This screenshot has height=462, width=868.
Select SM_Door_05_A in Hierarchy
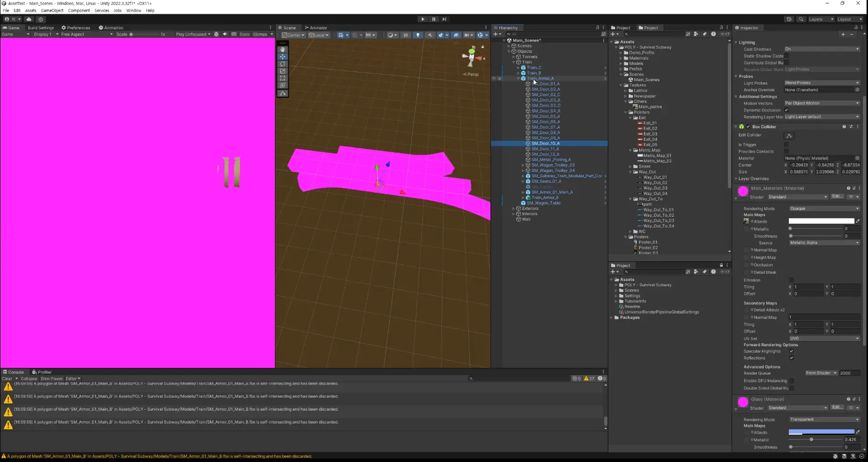(x=546, y=116)
